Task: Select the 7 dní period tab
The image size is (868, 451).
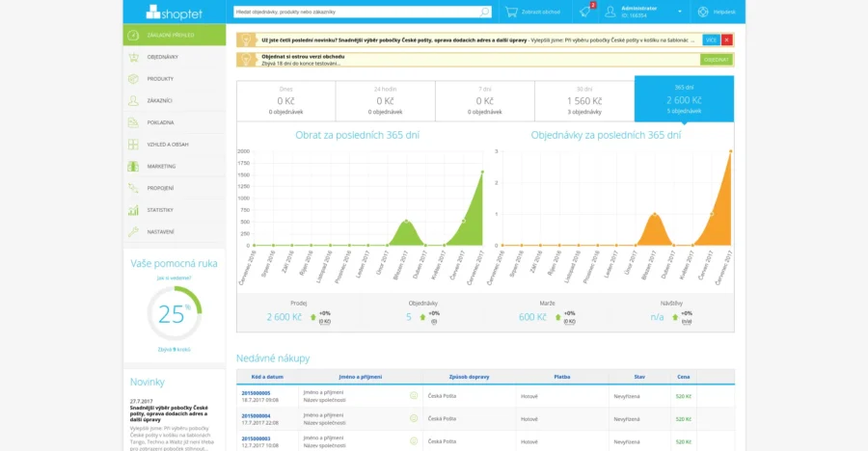Action: (485, 101)
